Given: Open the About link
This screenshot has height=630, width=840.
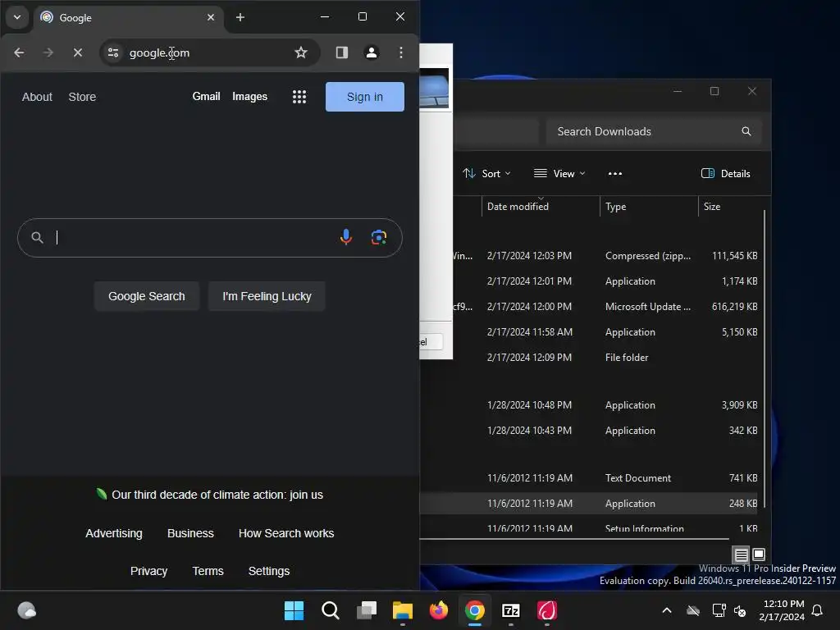Looking at the screenshot, I should pyautogui.click(x=37, y=97).
